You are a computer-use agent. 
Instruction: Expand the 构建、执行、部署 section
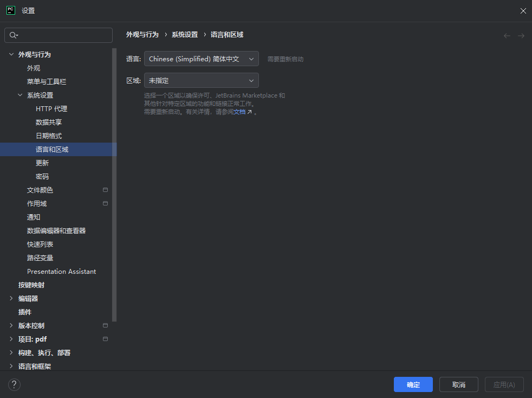[x=11, y=352]
